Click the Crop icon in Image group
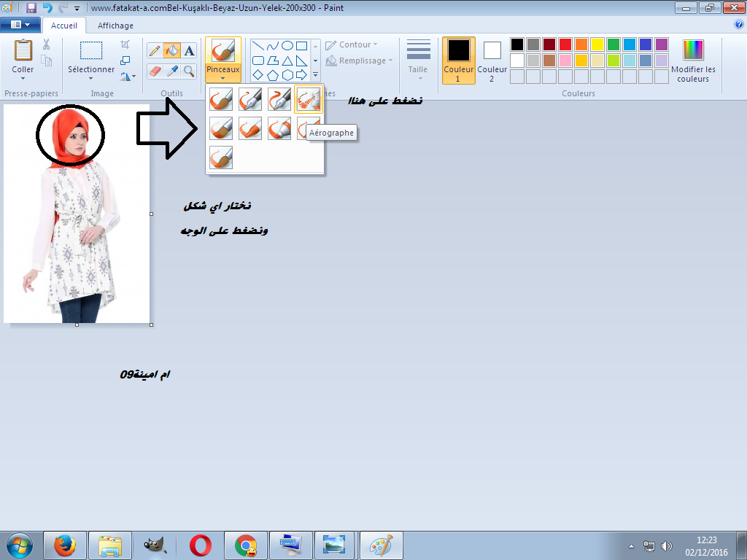Image resolution: width=747 pixels, height=560 pixels. [125, 44]
